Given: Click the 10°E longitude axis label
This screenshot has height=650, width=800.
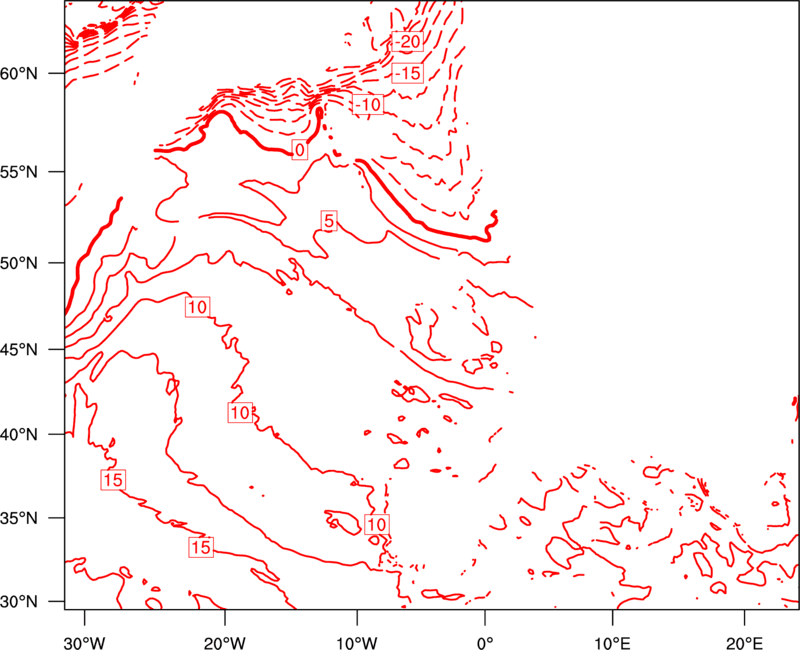Looking at the screenshot, I should pyautogui.click(x=613, y=643).
